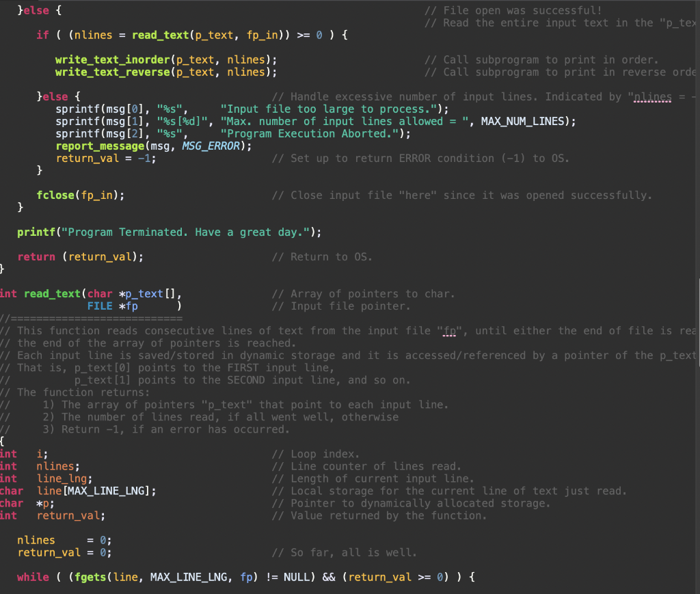The width and height of the screenshot is (700, 594).
Task: Select the MSG_ERROR constant
Action: 211,146
